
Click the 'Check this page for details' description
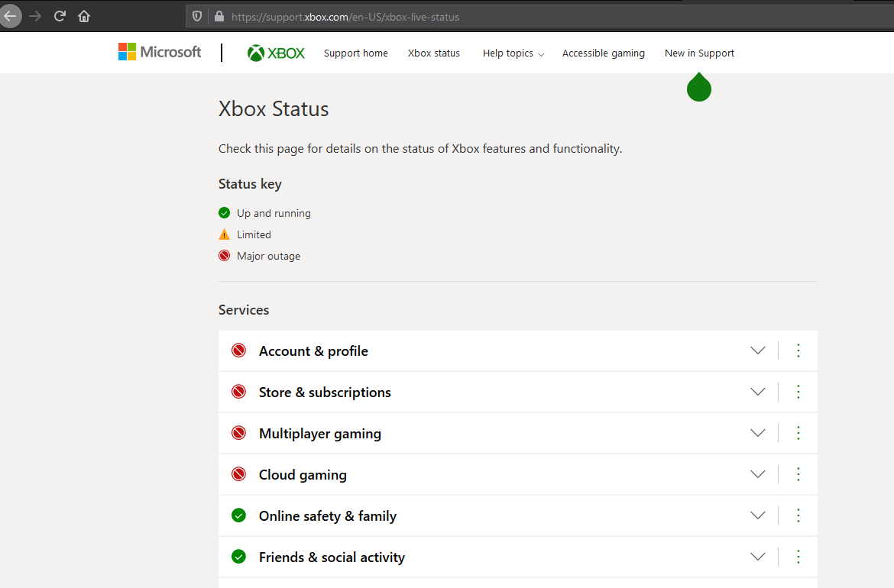420,149
